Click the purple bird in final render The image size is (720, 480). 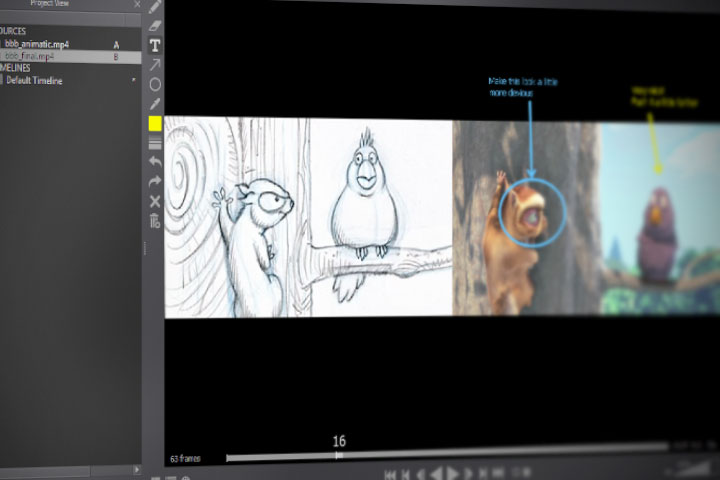657,234
